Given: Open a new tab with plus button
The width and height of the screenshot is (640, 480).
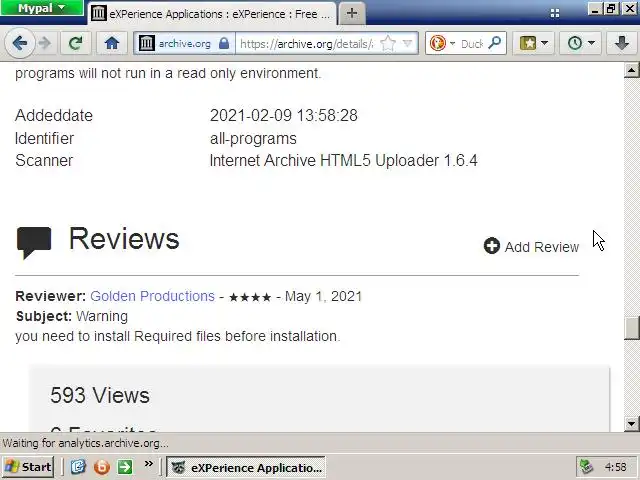Looking at the screenshot, I should 352,13.
